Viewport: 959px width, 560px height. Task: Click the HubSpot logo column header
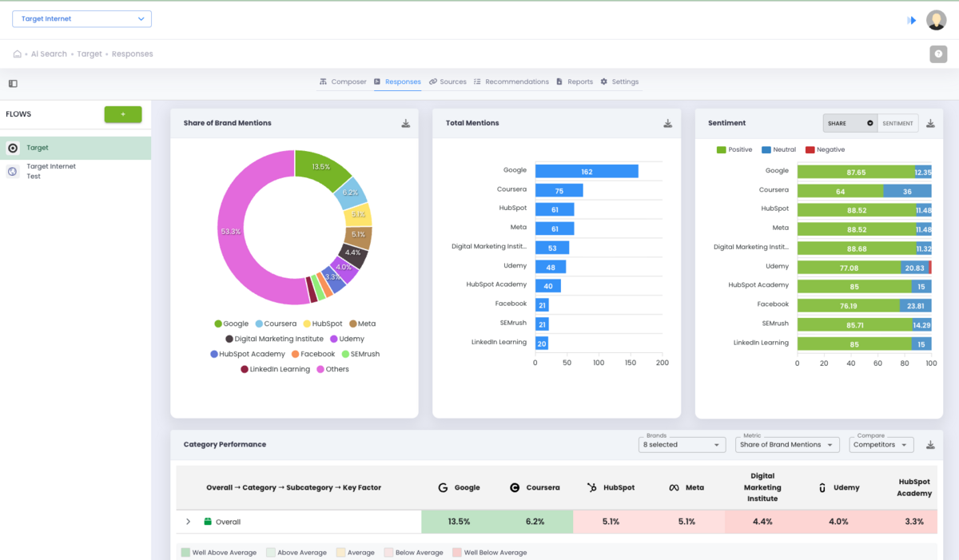click(592, 487)
